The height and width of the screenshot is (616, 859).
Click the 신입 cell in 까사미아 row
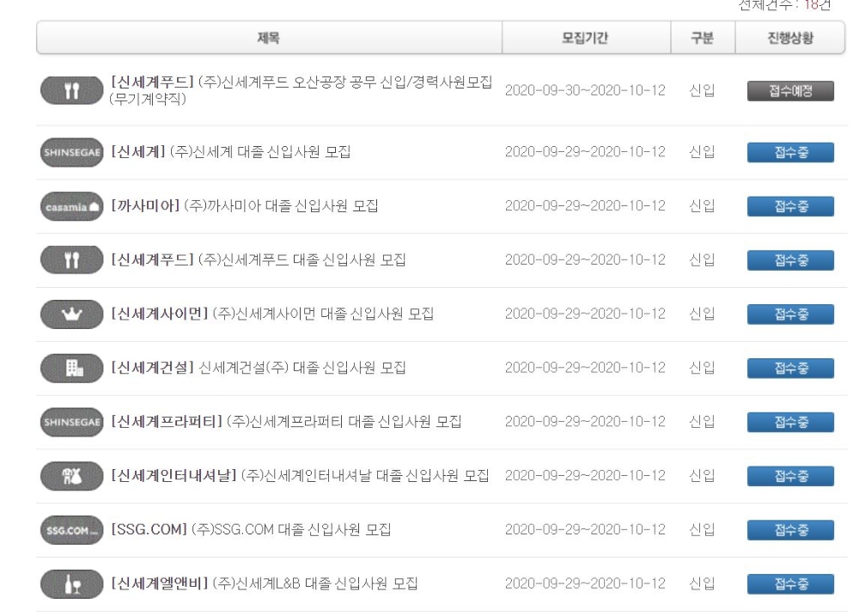(x=702, y=206)
